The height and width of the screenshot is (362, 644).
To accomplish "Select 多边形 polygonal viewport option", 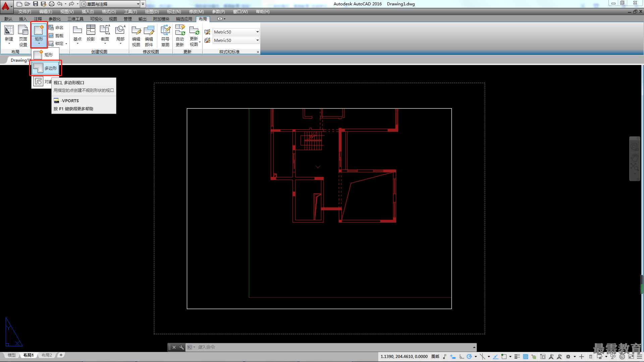I will tap(46, 68).
